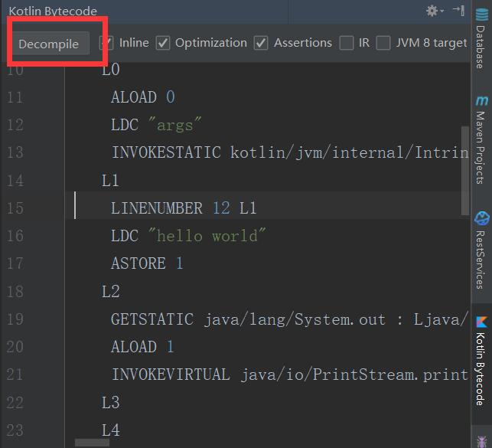
Task: Click line number 15 in the gutter
Action: click(x=15, y=208)
